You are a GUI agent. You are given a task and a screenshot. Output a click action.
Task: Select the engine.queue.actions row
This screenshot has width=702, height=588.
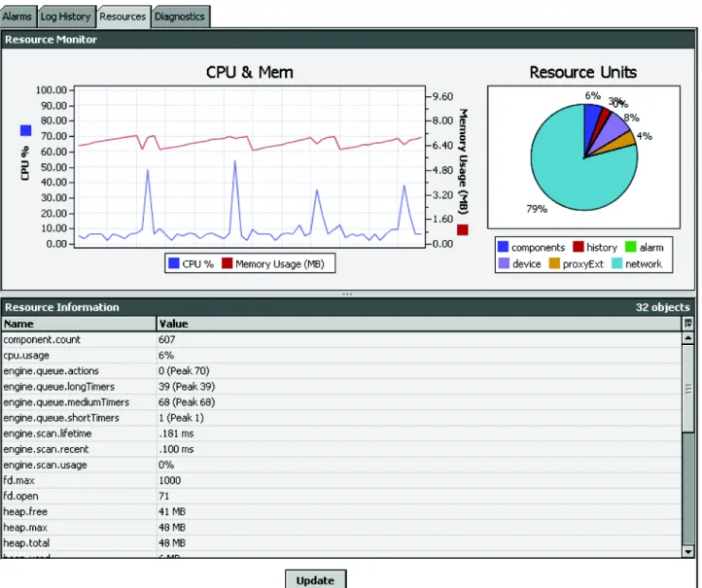click(x=342, y=371)
